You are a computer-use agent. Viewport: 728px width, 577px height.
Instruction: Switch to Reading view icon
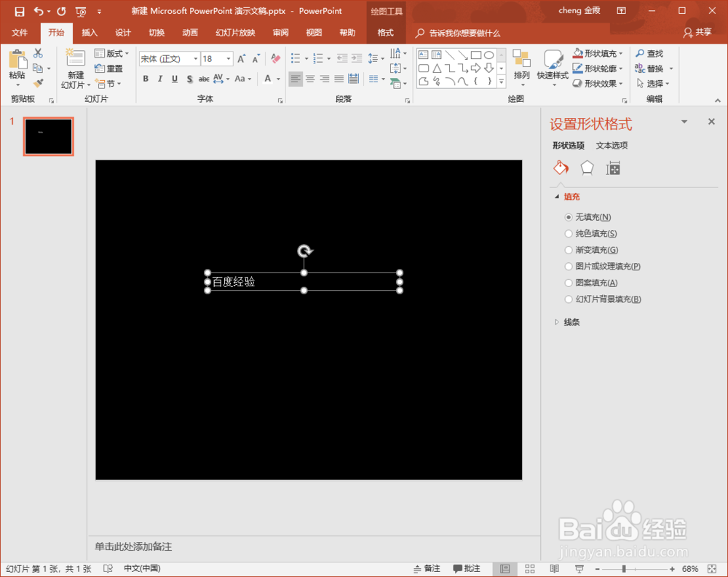(x=554, y=569)
